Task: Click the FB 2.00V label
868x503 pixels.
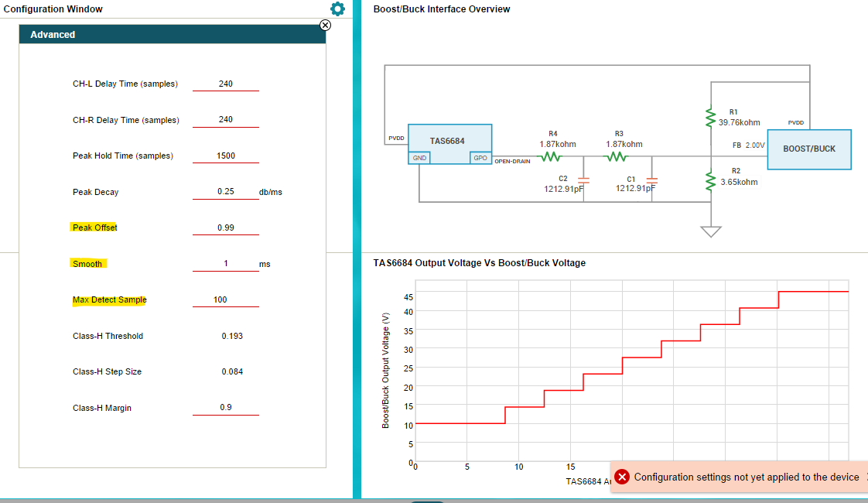Action: (748, 145)
